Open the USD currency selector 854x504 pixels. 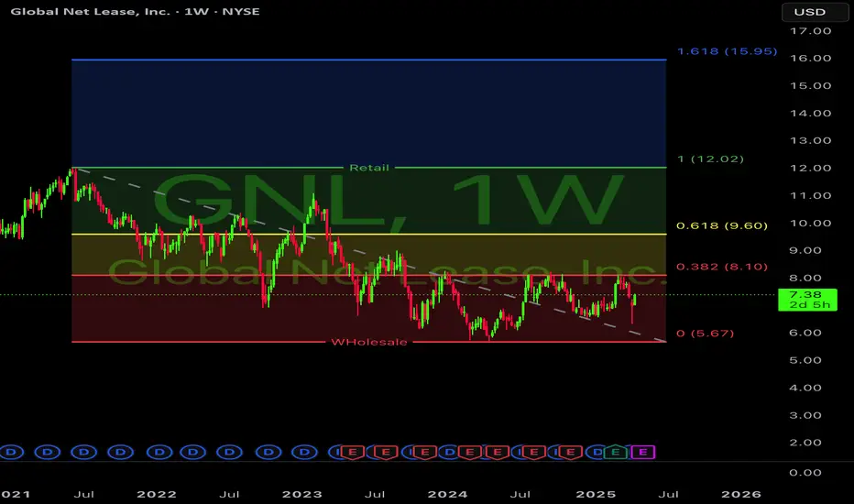[x=815, y=12]
